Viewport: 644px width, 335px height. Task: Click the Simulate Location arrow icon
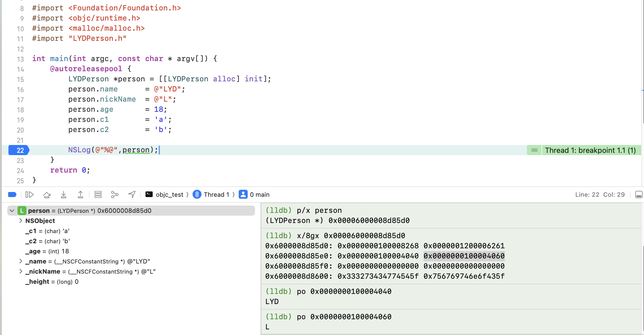pyautogui.click(x=132, y=195)
